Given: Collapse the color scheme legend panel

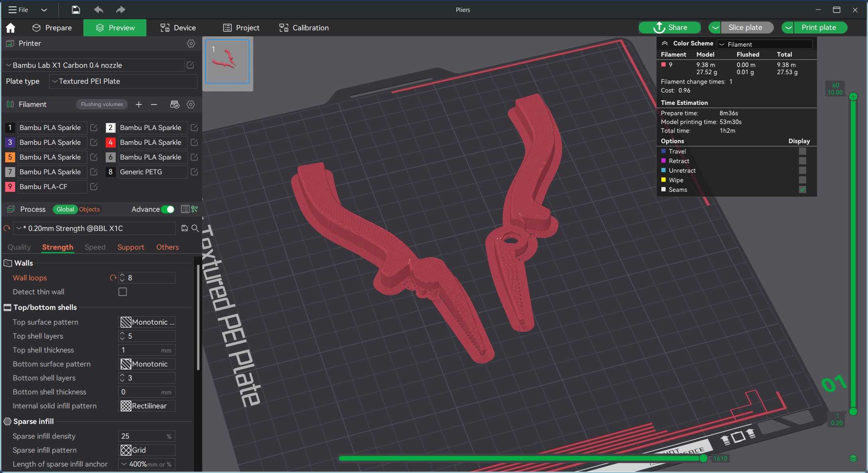Looking at the screenshot, I should [x=665, y=43].
